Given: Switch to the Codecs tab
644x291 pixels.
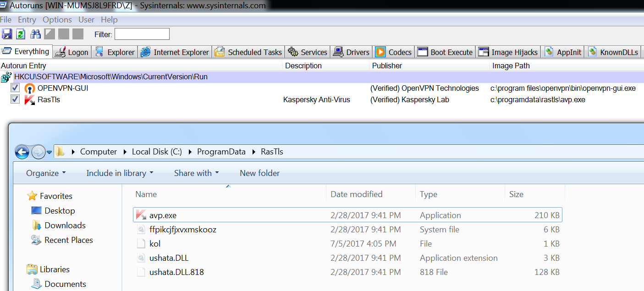Looking at the screenshot, I should (x=394, y=52).
